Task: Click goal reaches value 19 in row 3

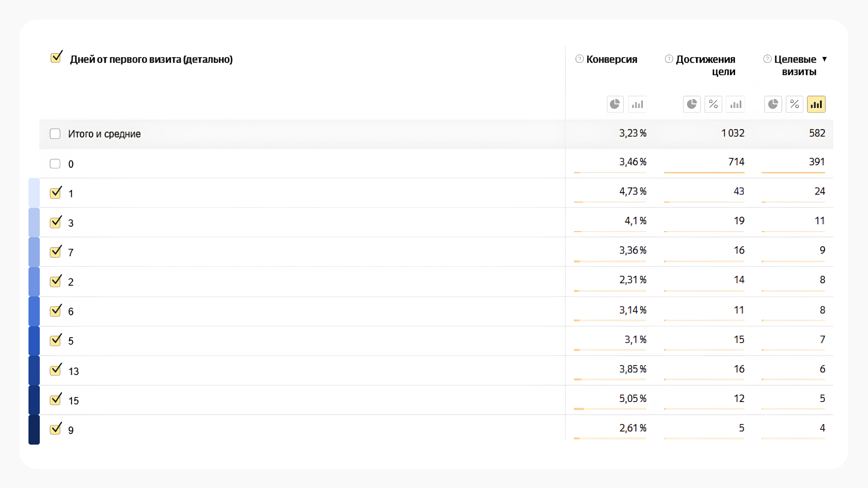Action: pyautogui.click(x=739, y=221)
